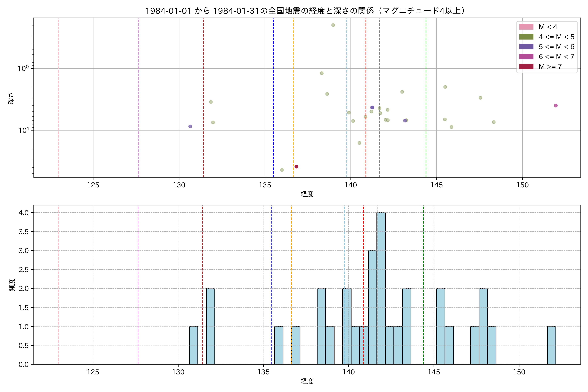Viewport: 588px width, 392px height.
Task: Click the olive 4 <= M < 5 swatch
Action: (526, 37)
